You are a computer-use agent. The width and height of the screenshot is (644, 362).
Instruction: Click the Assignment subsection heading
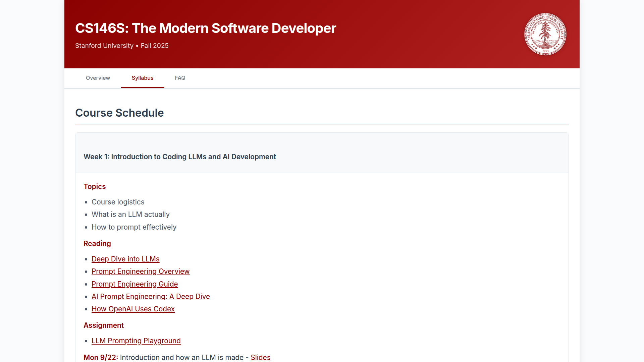pyautogui.click(x=103, y=325)
